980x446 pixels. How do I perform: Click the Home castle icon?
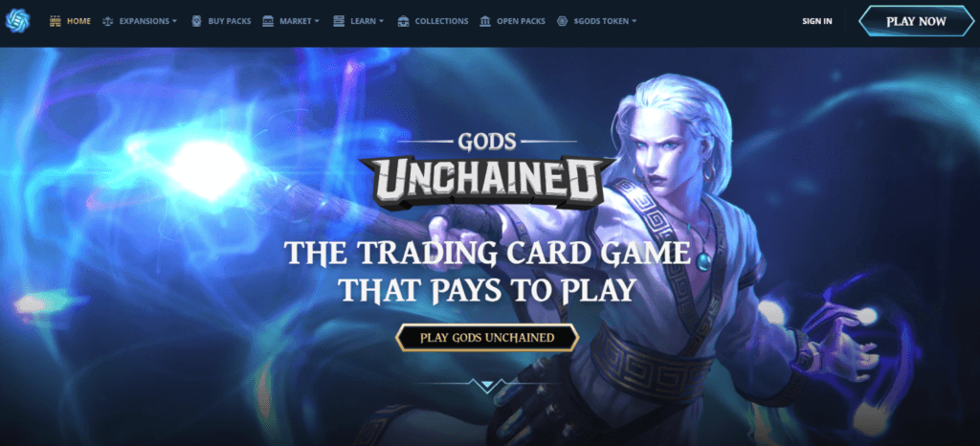point(55,21)
